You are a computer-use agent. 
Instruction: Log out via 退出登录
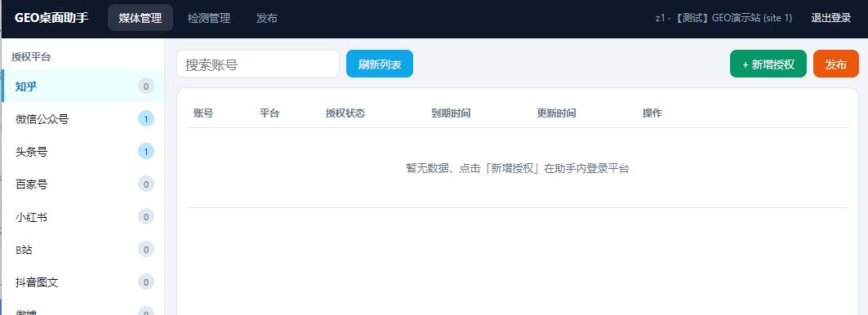click(x=831, y=18)
